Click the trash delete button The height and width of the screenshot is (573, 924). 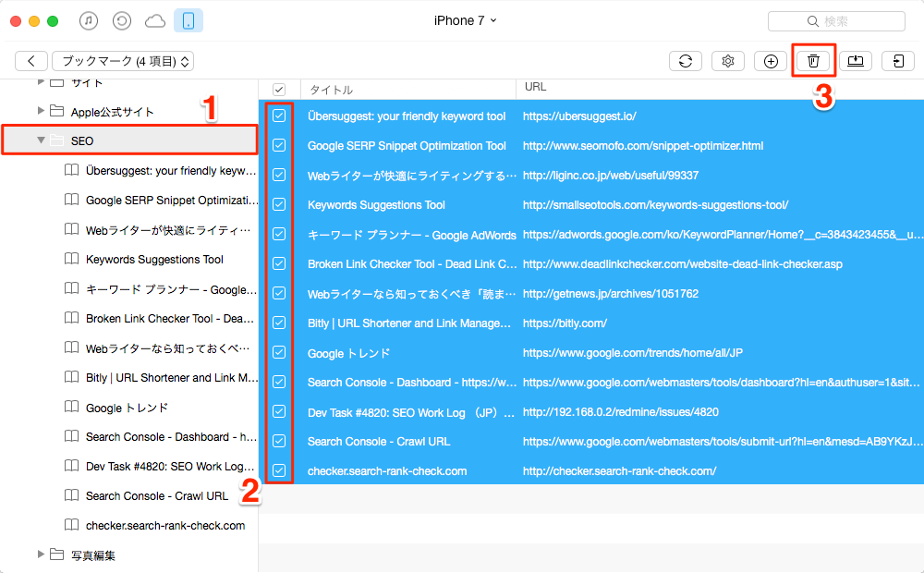pyautogui.click(x=813, y=61)
